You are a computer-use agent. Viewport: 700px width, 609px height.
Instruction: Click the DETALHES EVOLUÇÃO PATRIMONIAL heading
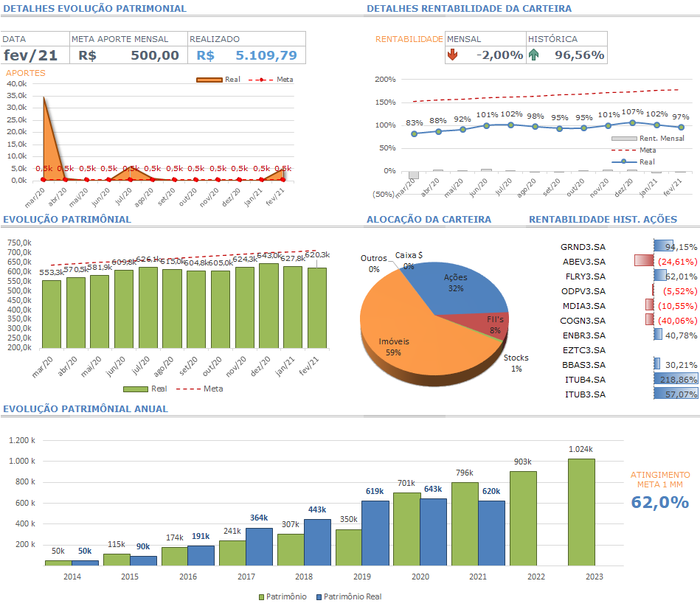pos(94,8)
